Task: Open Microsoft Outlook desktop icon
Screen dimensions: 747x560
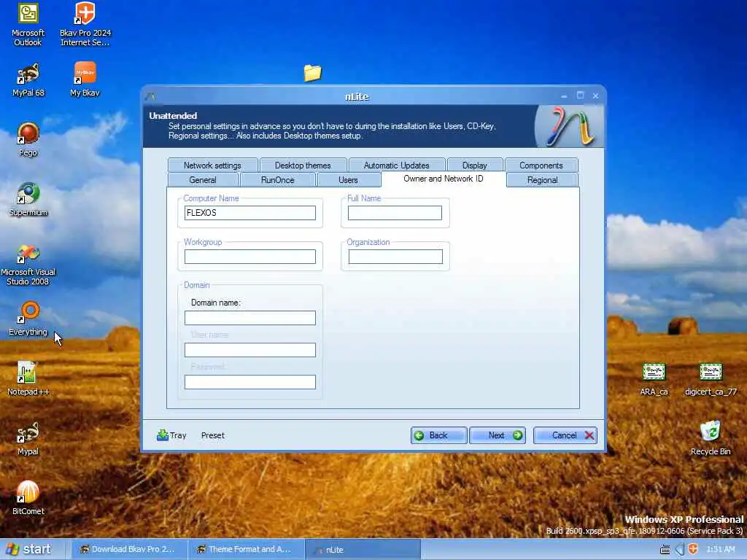Action: point(28,25)
